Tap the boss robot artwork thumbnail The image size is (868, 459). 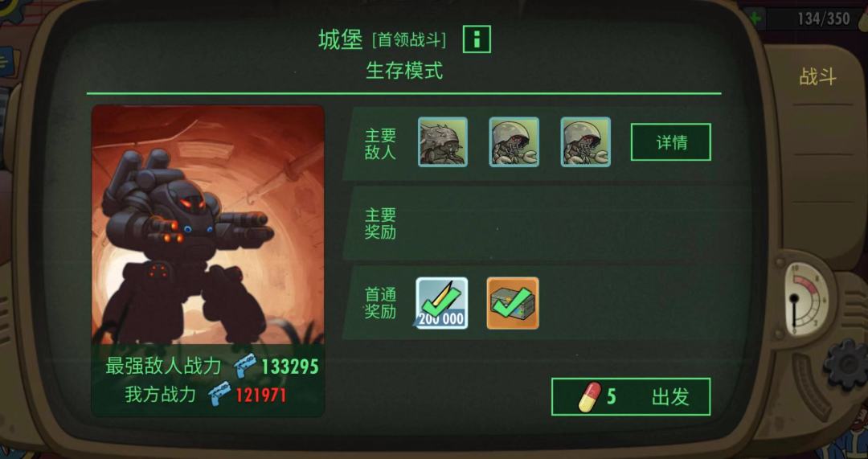pos(207,224)
